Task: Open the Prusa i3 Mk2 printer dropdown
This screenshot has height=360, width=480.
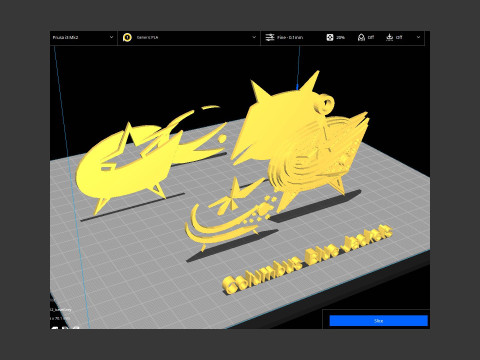Action: tap(83, 38)
